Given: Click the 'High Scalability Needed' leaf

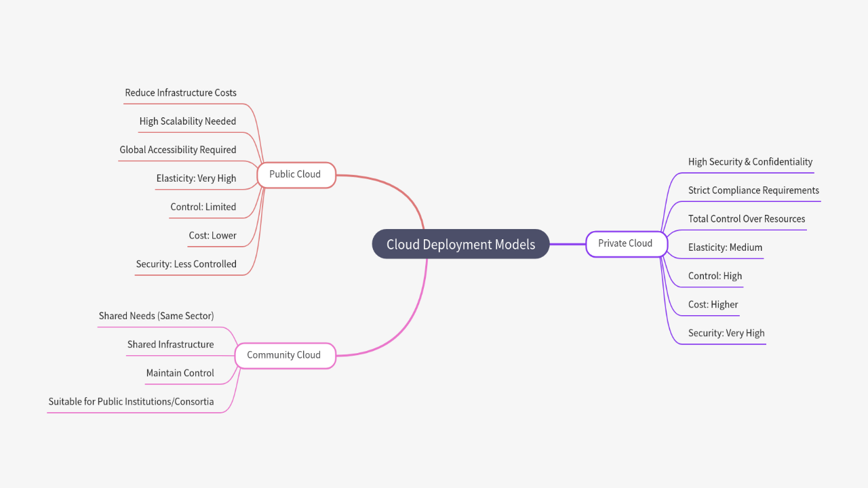Looking at the screenshot, I should coord(188,121).
